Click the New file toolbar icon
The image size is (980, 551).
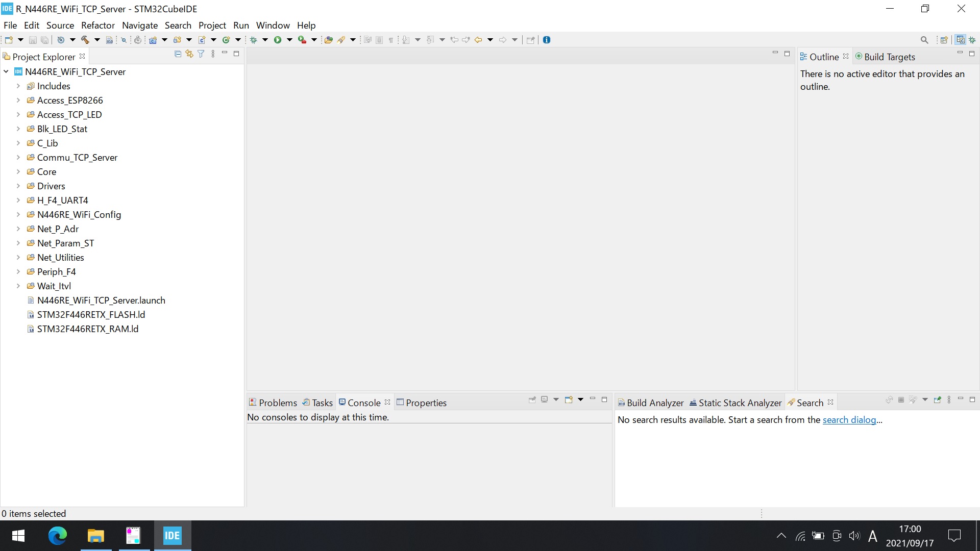[x=9, y=40]
